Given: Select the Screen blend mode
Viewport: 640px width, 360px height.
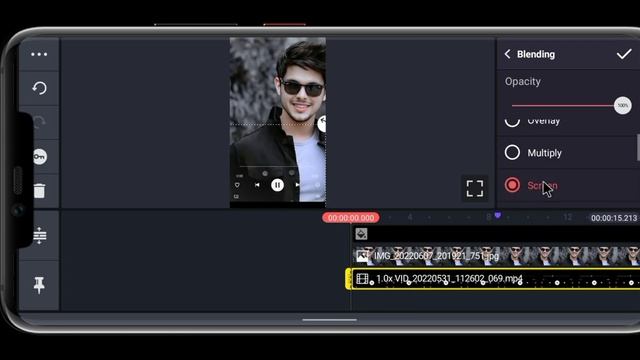Looking at the screenshot, I should pos(567,185).
